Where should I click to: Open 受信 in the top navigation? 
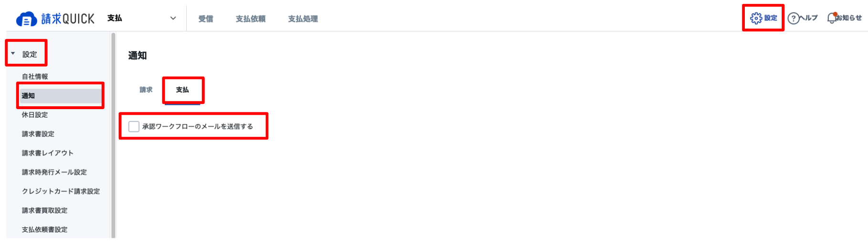tap(206, 19)
